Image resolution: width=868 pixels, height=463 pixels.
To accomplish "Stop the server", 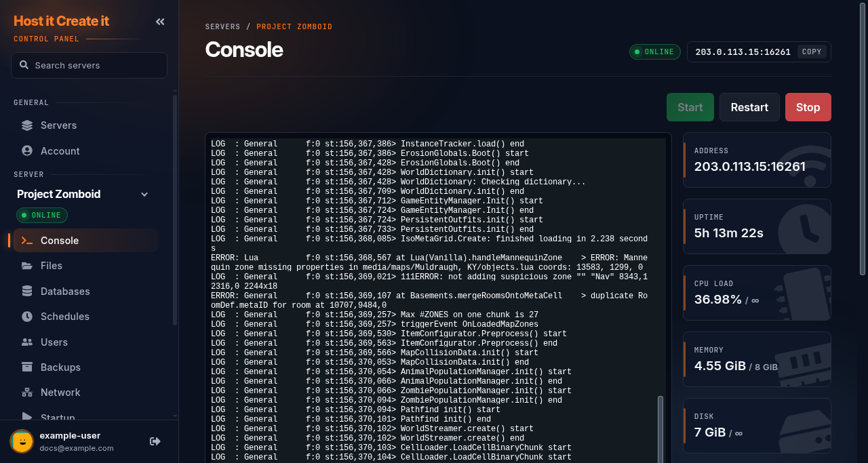I will coord(808,107).
